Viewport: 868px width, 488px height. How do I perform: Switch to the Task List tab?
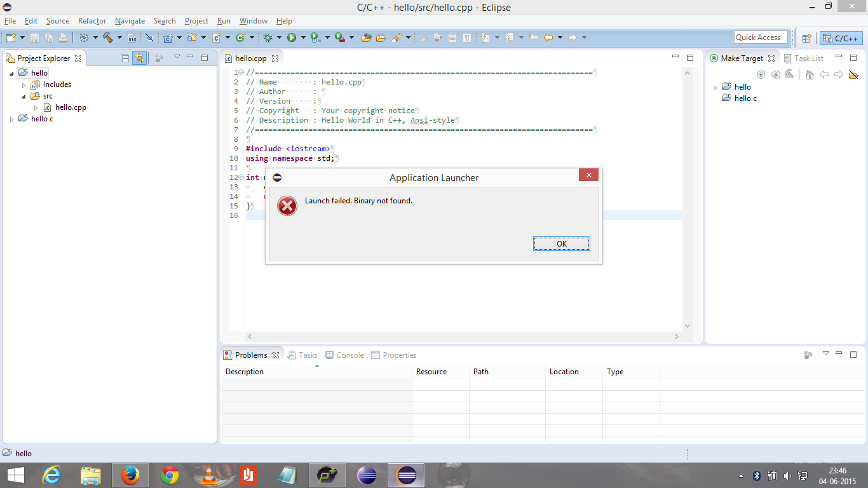tap(803, 58)
